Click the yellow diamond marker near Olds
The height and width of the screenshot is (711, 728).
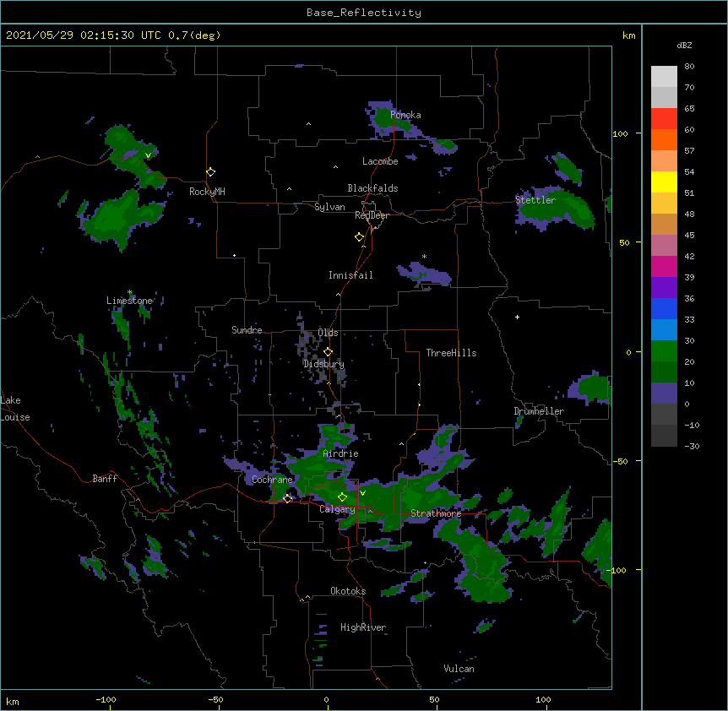click(329, 351)
